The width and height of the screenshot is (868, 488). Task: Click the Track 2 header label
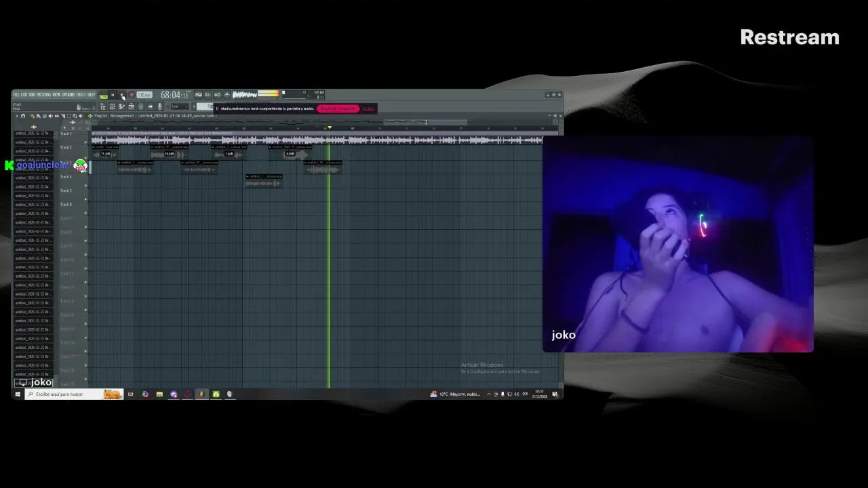[x=66, y=147]
